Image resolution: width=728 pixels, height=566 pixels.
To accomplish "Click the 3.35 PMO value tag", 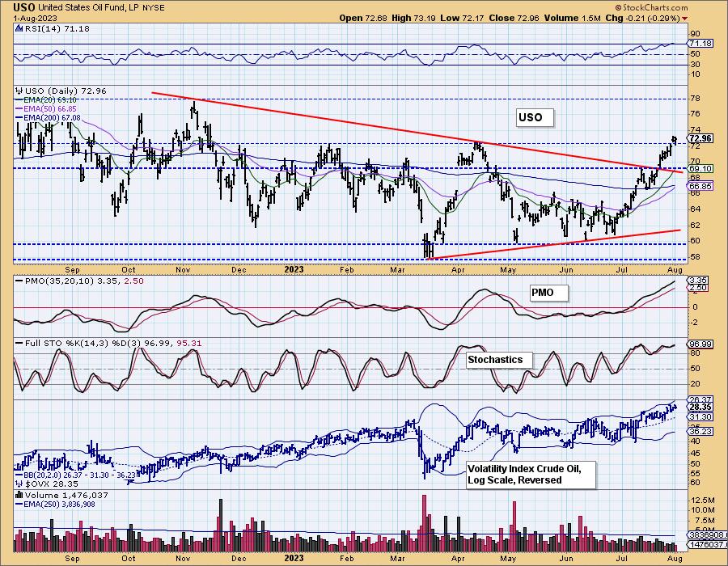I will pyautogui.click(x=699, y=281).
